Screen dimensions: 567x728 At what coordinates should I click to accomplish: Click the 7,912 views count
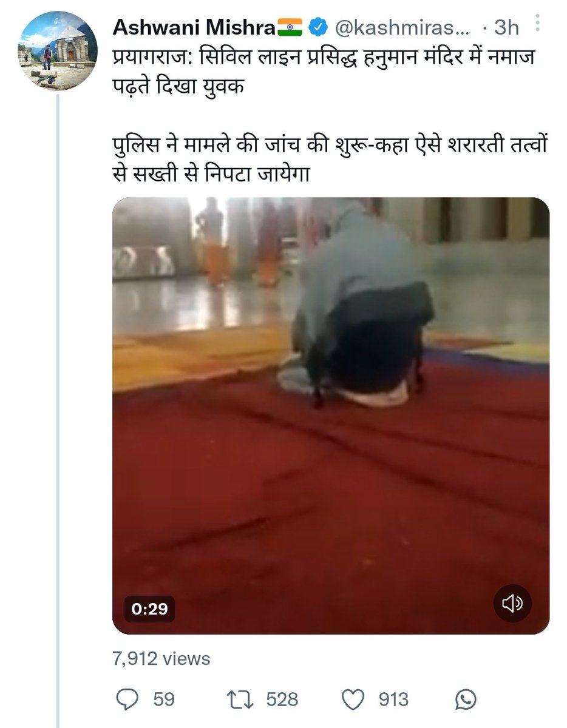pyautogui.click(x=161, y=659)
